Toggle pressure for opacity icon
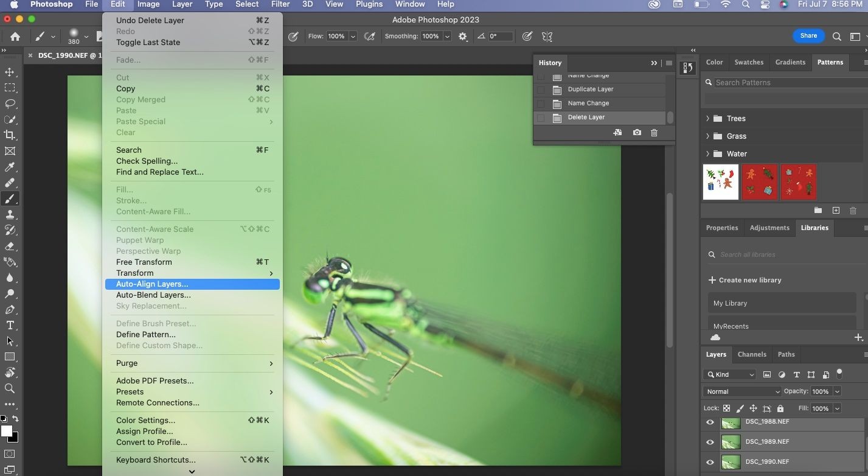 (293, 37)
